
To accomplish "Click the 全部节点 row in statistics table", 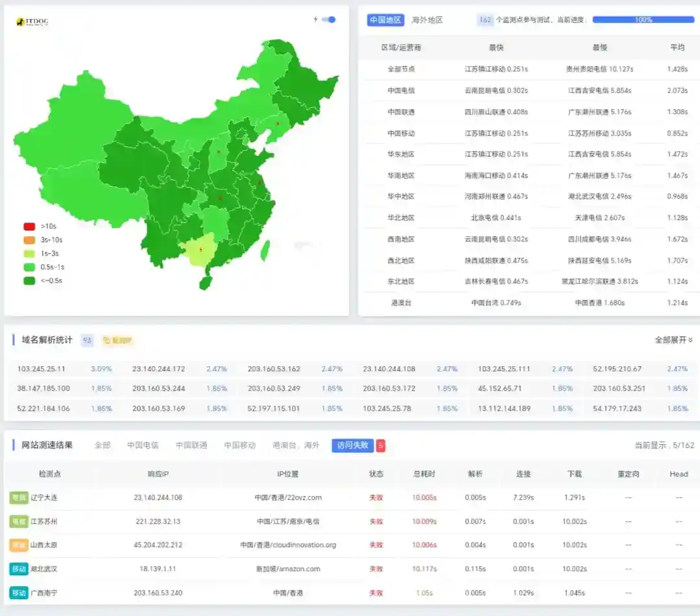I will coord(401,69).
